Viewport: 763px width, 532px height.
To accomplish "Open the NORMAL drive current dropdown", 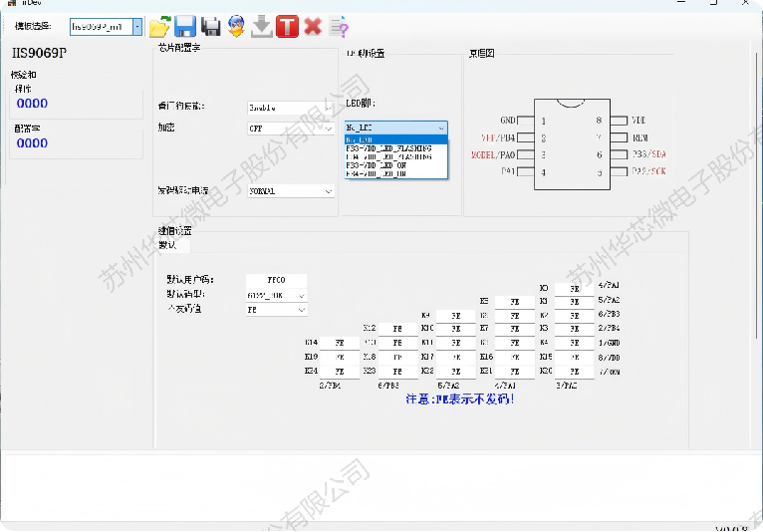I will [x=291, y=191].
